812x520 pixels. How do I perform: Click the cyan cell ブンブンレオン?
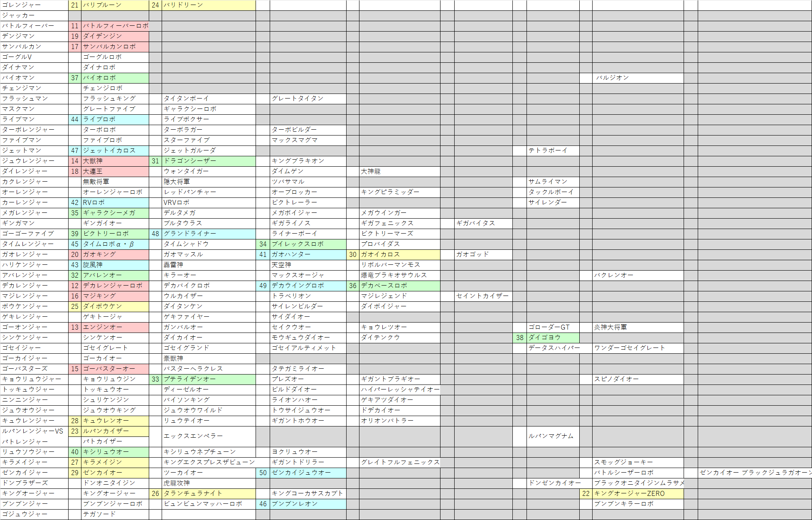pyautogui.click(x=308, y=504)
